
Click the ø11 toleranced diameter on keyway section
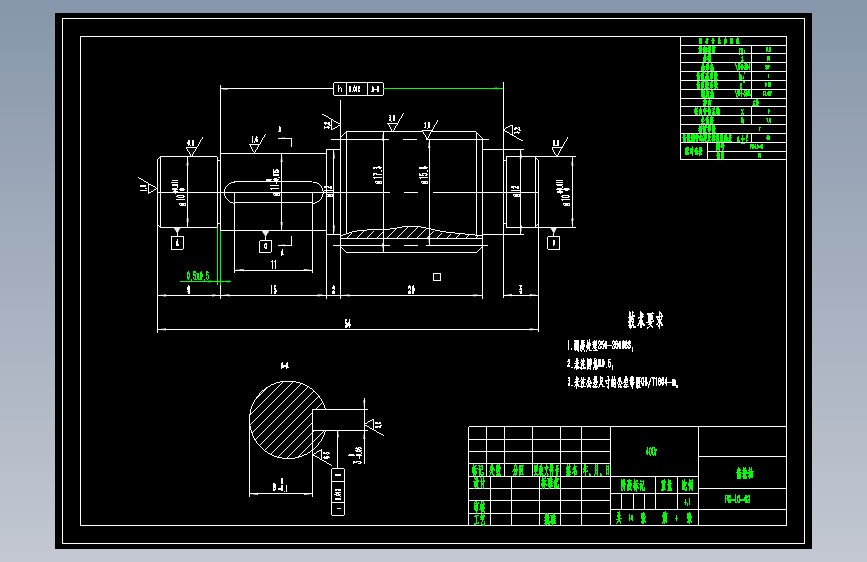coord(275,182)
